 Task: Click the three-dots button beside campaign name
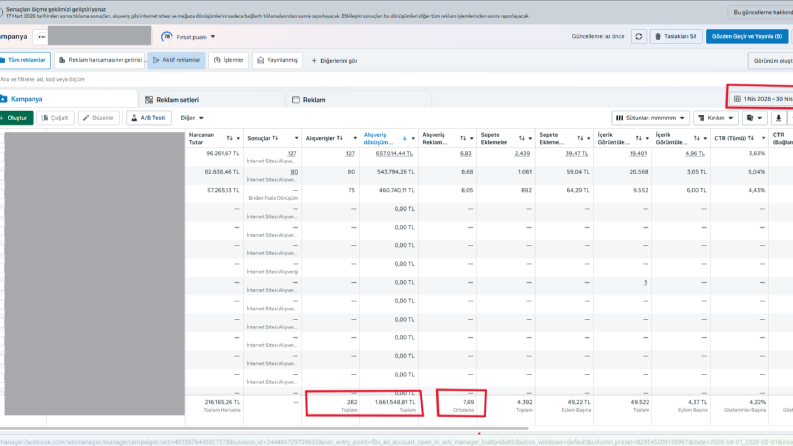[41, 36]
